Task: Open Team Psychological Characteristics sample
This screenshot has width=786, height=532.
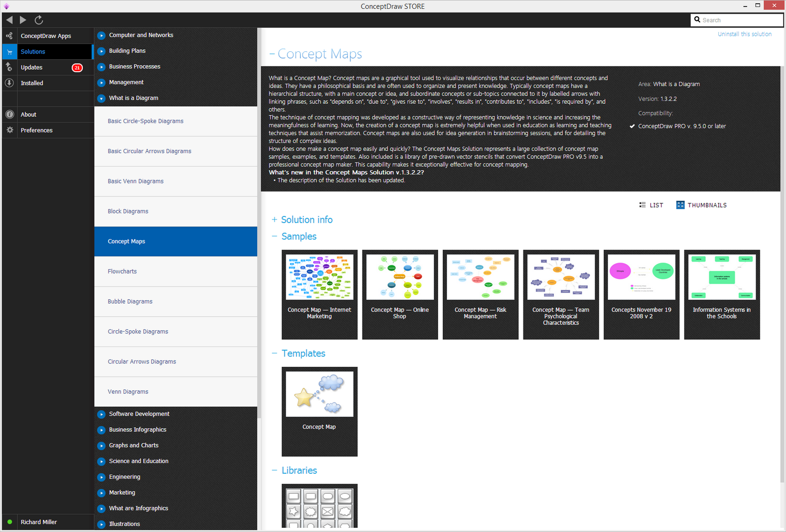Action: 561,295
